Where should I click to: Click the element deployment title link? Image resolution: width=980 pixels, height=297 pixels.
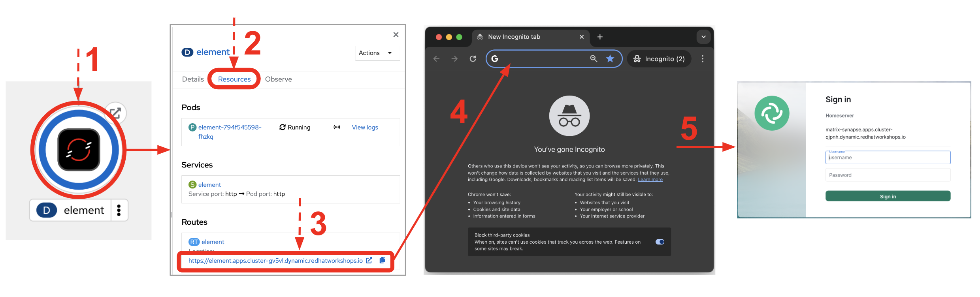pyautogui.click(x=213, y=52)
